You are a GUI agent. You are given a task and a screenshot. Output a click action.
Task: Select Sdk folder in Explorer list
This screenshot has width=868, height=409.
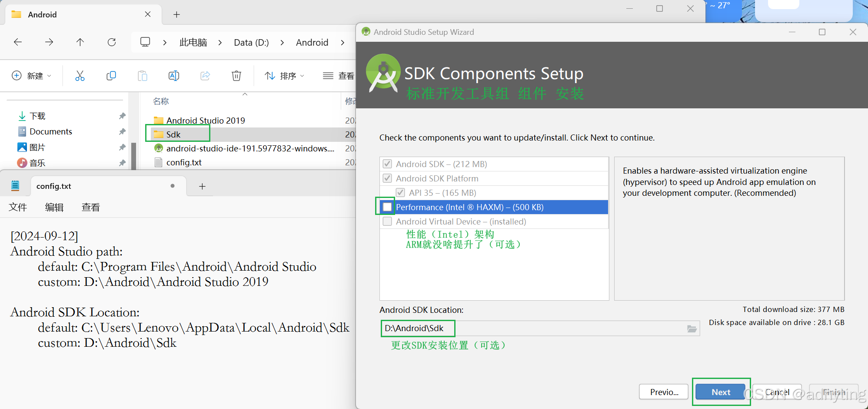pyautogui.click(x=173, y=134)
